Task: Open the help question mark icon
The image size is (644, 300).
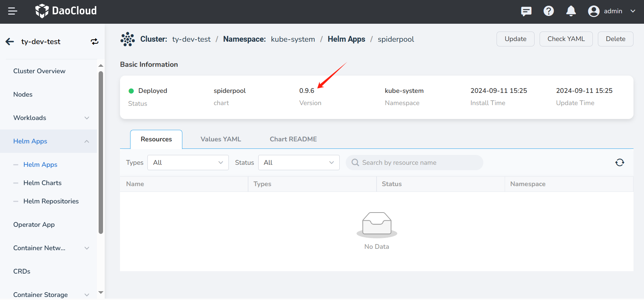Action: coord(548,11)
